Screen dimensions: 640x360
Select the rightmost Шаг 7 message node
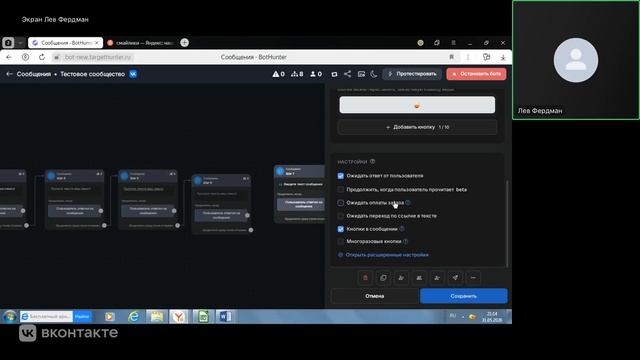[300, 193]
